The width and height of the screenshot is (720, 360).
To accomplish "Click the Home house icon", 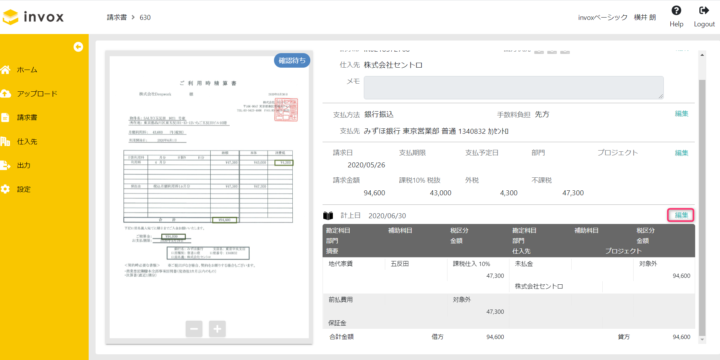I will pyautogui.click(x=6, y=70).
